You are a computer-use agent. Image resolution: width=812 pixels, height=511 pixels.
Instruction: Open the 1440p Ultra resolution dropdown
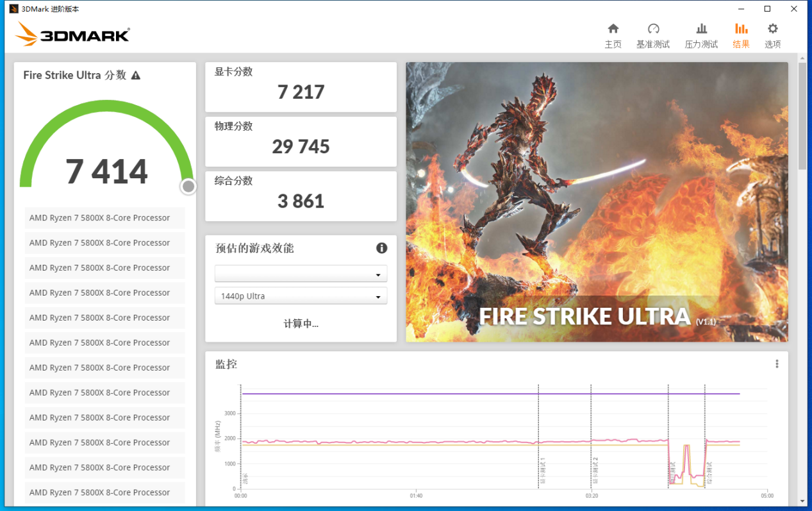(301, 296)
